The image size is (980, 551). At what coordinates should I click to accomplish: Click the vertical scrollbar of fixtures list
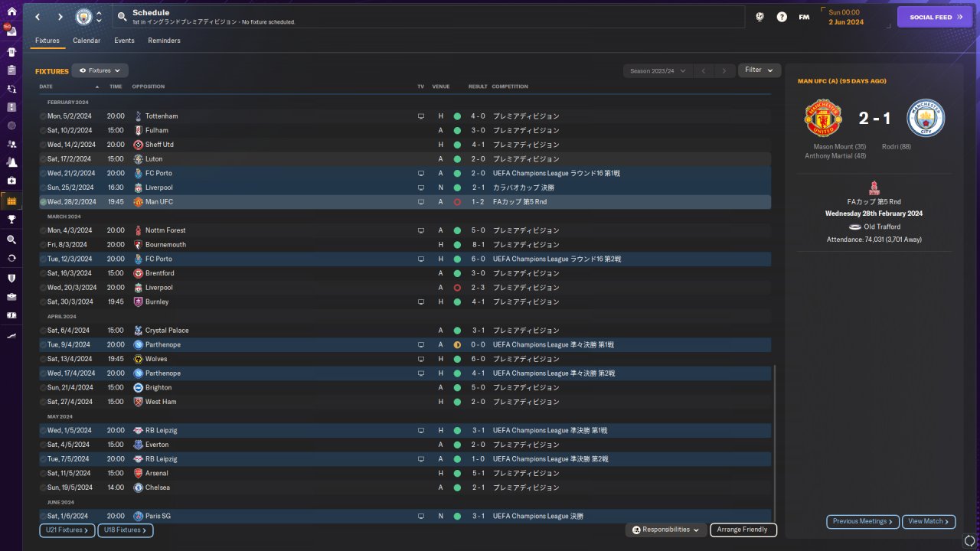click(x=775, y=444)
